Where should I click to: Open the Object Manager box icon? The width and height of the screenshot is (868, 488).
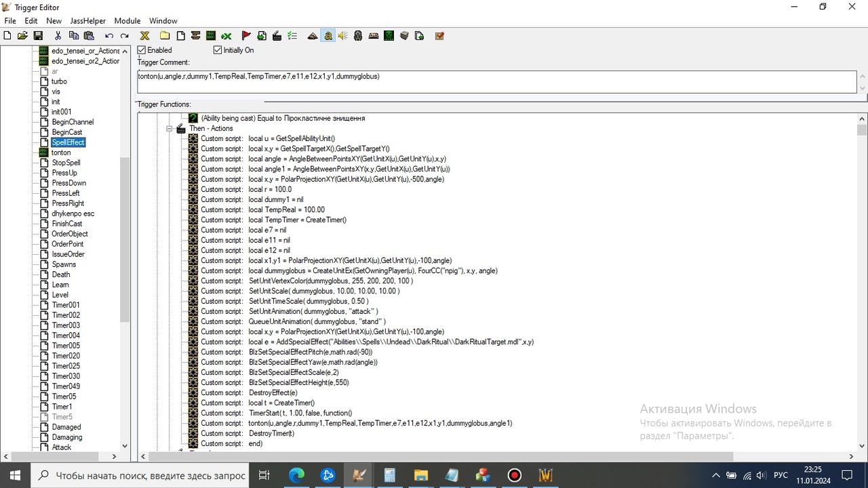coord(404,36)
